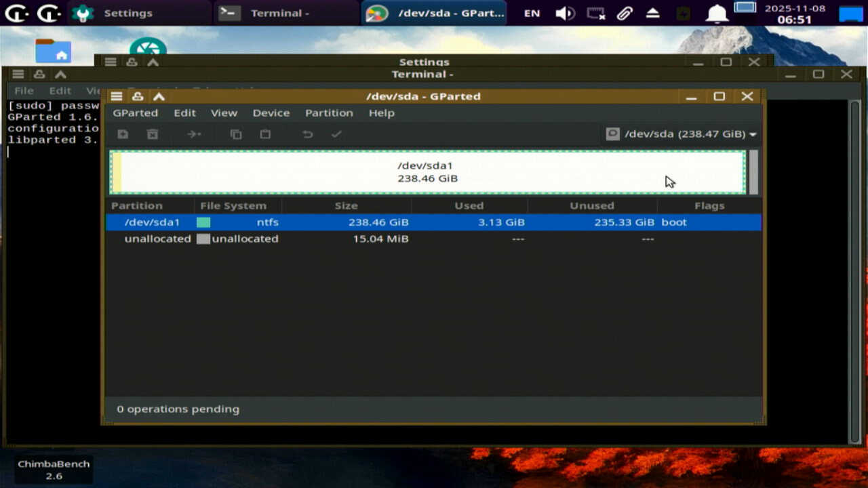
Task: Click the 238.46 GiB size cell
Action: (378, 222)
